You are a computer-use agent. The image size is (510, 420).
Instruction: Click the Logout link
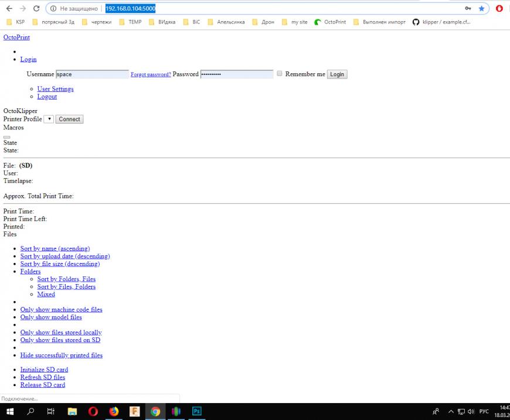pos(47,97)
